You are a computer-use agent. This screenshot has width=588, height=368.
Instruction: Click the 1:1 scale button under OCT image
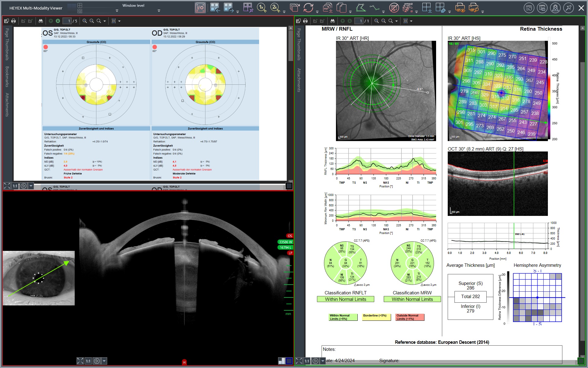[88, 361]
